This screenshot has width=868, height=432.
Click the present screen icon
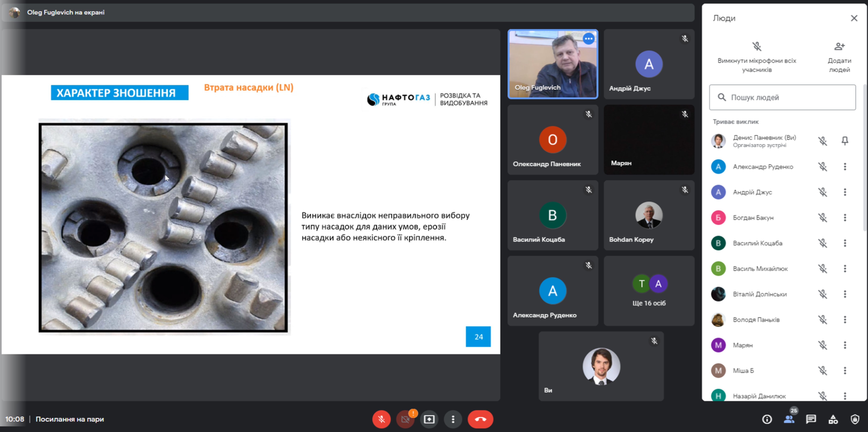click(x=429, y=419)
